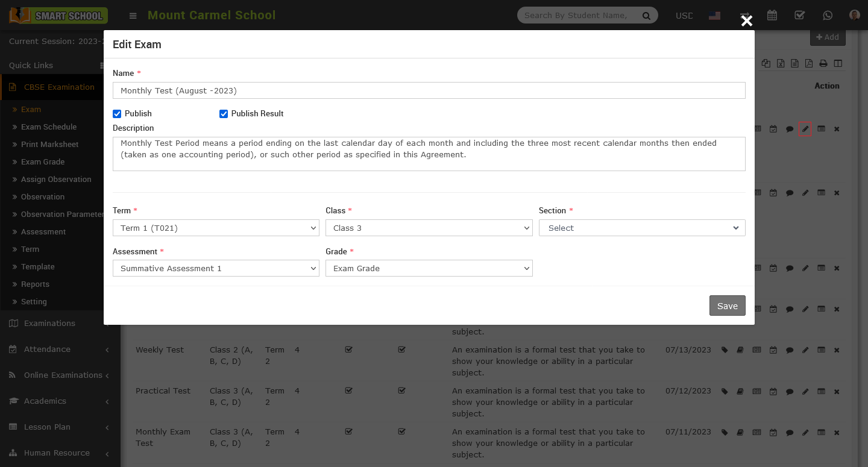This screenshot has width=868, height=467.
Task: Close the Edit Exam dialog
Action: click(x=747, y=21)
